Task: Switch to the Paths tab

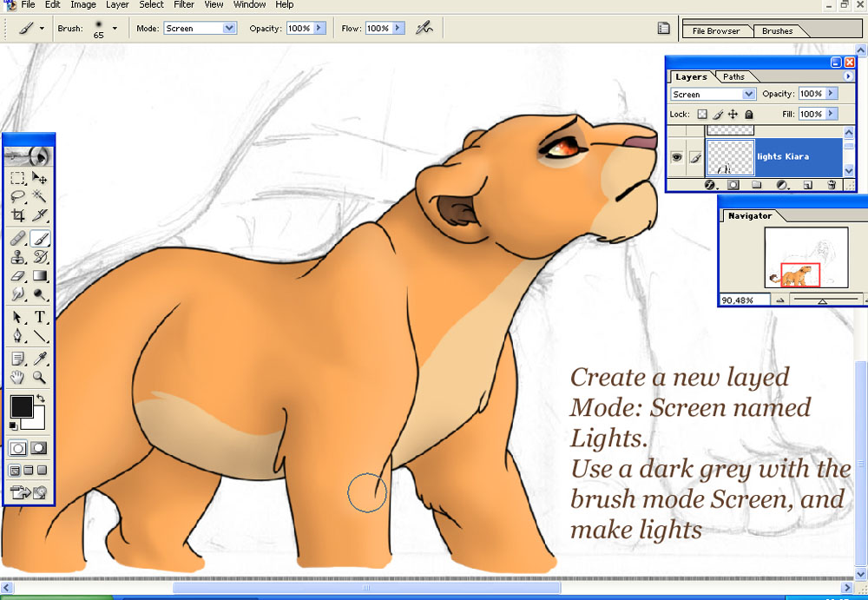Action: pos(733,77)
